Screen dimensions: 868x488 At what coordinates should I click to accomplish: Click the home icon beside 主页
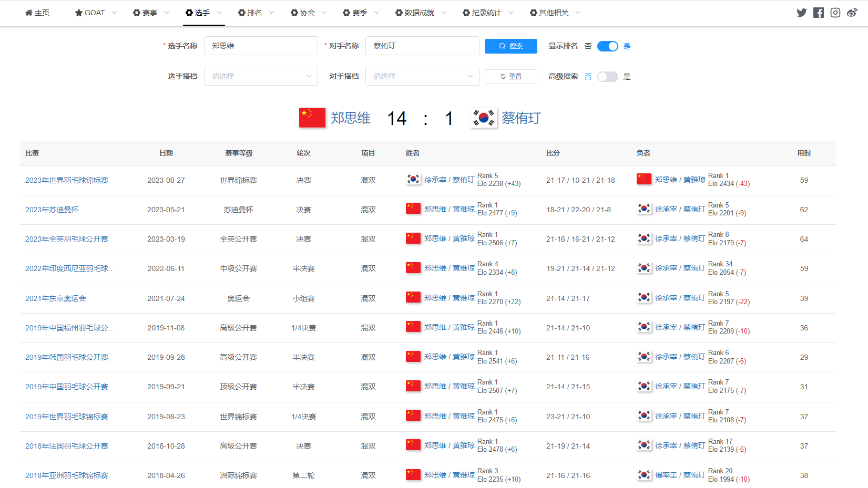[x=29, y=13]
